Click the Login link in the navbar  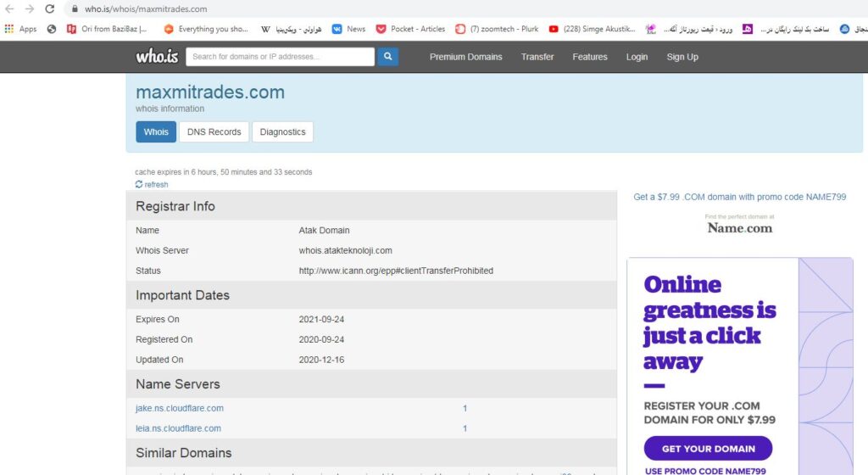click(x=637, y=57)
